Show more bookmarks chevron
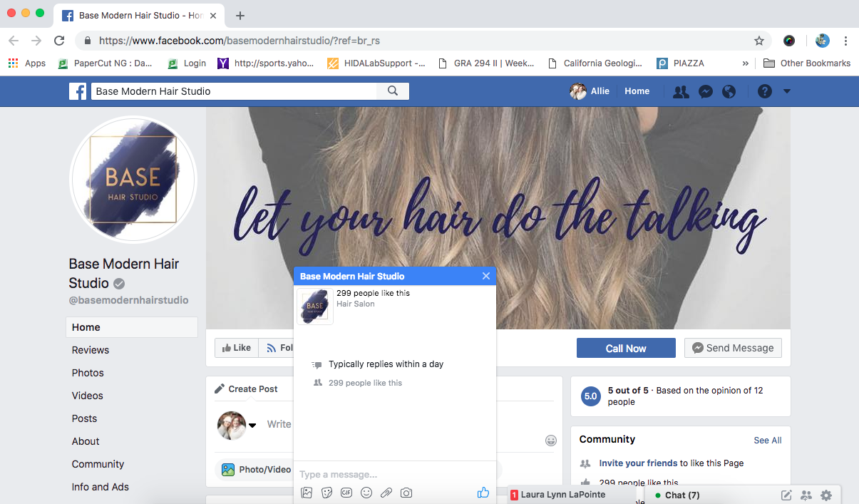Screen dimensions: 859x504 pos(746,63)
